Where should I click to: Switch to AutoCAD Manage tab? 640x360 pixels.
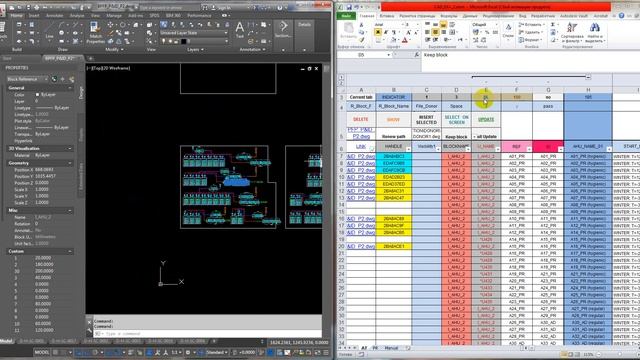[x=114, y=16]
